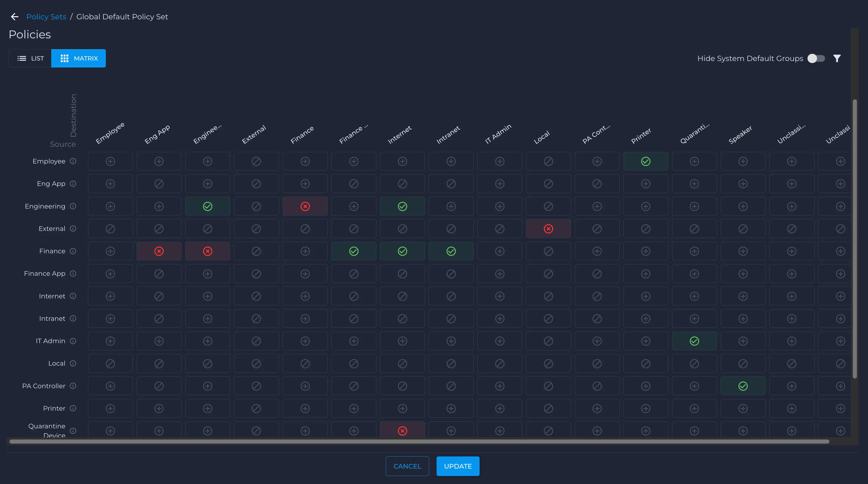The height and width of the screenshot is (484, 868).
Task: Click the info icon beside Engineering row
Action: tap(73, 206)
